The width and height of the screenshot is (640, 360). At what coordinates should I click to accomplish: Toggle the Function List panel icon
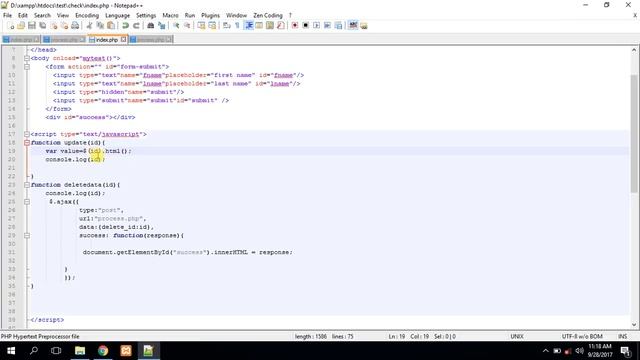coord(280,26)
